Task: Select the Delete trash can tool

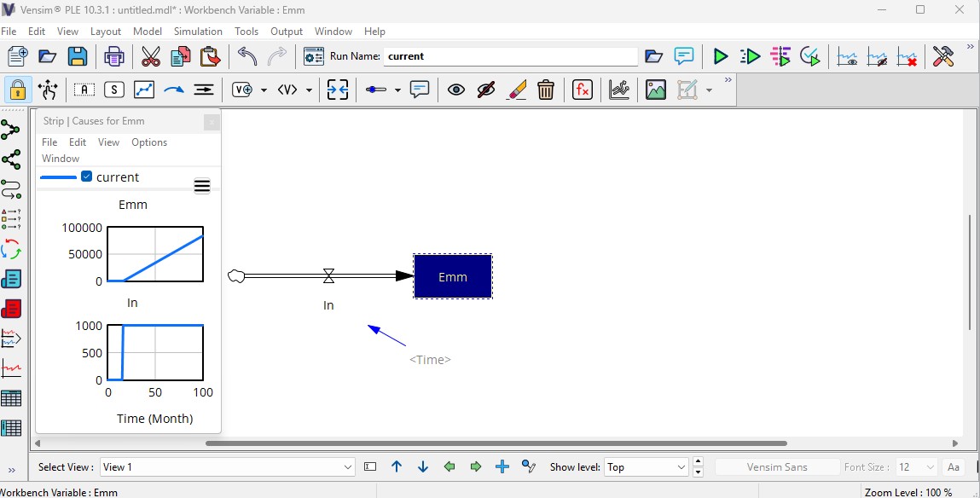Action: (546, 90)
